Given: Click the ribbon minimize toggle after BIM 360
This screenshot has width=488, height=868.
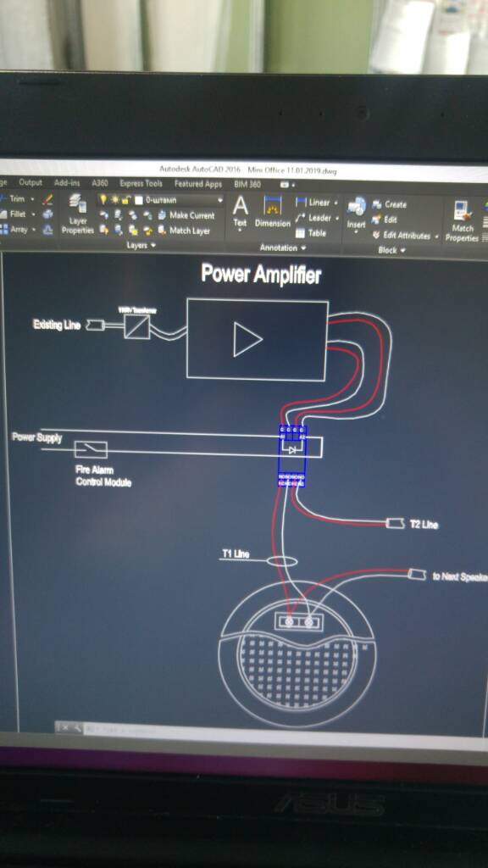Looking at the screenshot, I should pyautogui.click(x=286, y=184).
